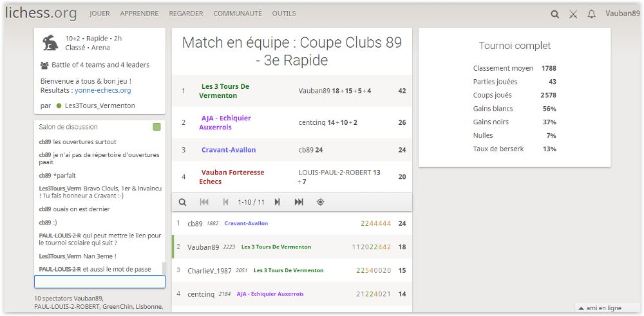Click centcinq's AJA - Echiquier Auxerrois tag
644x316 pixels.
(x=270, y=294)
